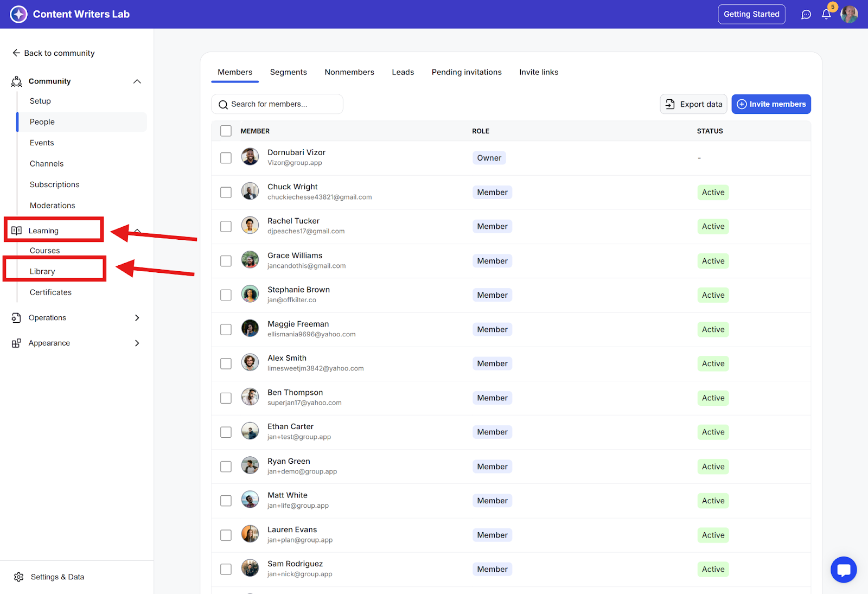Screen dimensions: 868x594
Task: Open the notifications bell icon
Action: click(x=826, y=15)
